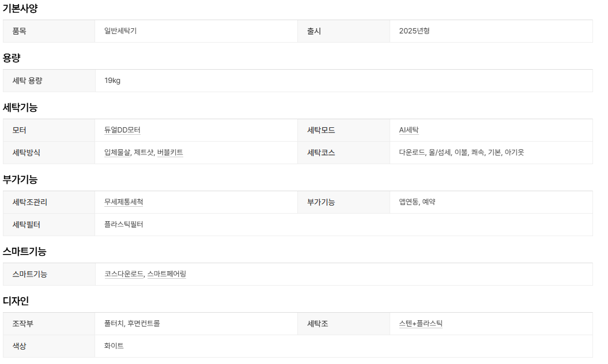Click the 풀터치, 후면컨트롤 value text
Screen dimensions: 608x364
132,324
